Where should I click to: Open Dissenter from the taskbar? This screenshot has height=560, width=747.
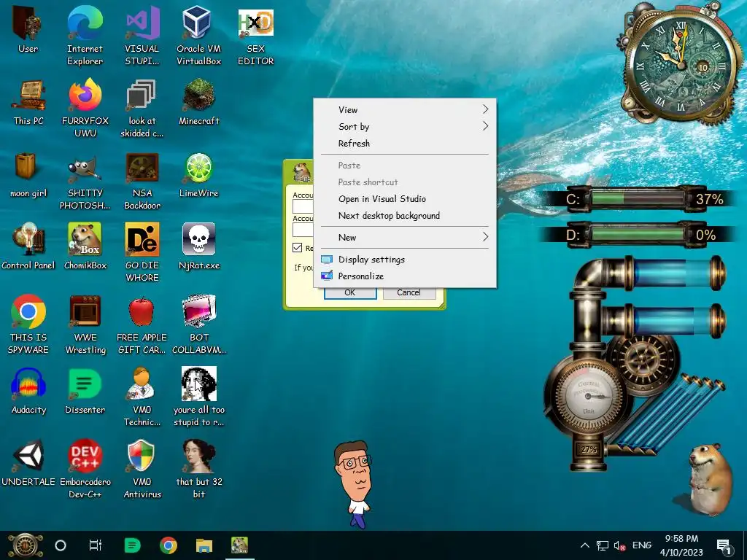point(132,545)
